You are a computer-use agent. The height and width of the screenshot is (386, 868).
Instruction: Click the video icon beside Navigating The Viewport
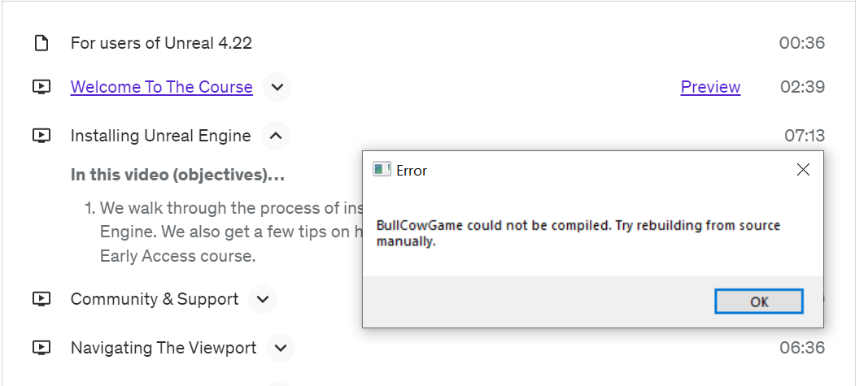(x=41, y=348)
